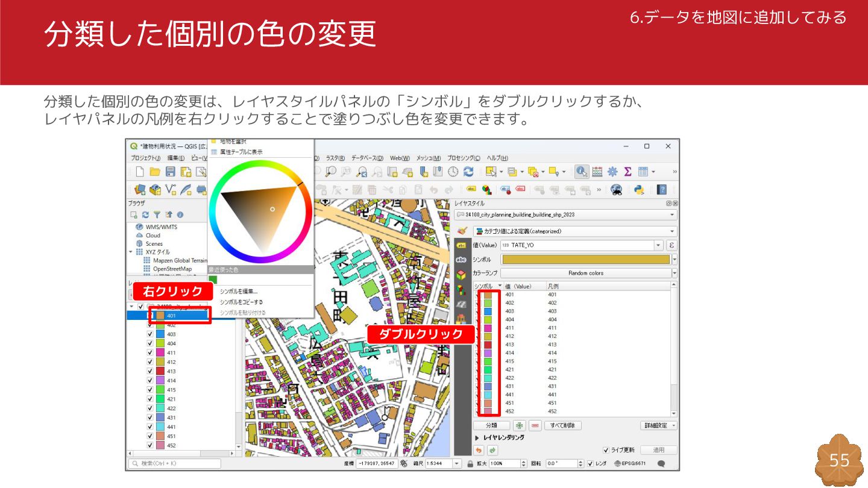Screen dimensions: 868x488
Task: Click the New Project icon
Action: [x=140, y=172]
